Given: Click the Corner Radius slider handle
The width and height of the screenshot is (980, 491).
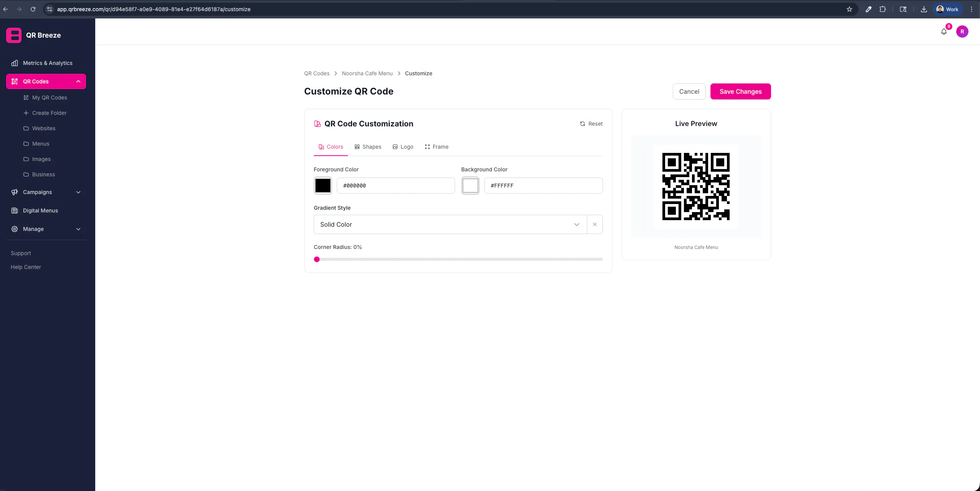Looking at the screenshot, I should pos(317,259).
